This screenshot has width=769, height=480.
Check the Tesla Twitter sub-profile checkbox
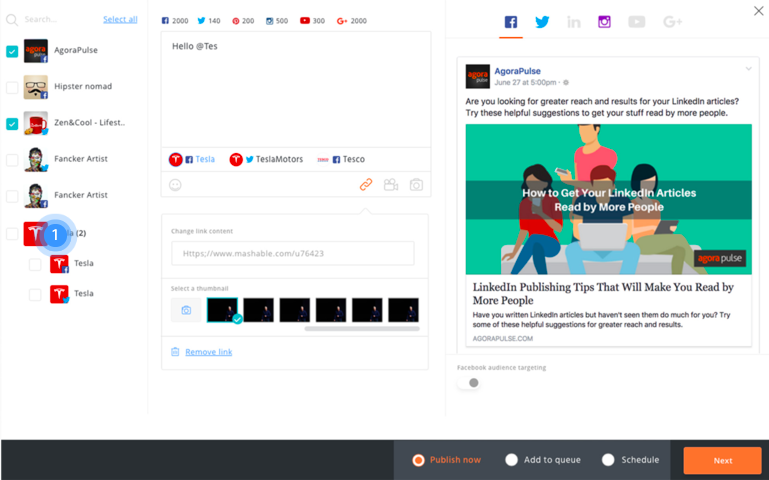pos(35,294)
